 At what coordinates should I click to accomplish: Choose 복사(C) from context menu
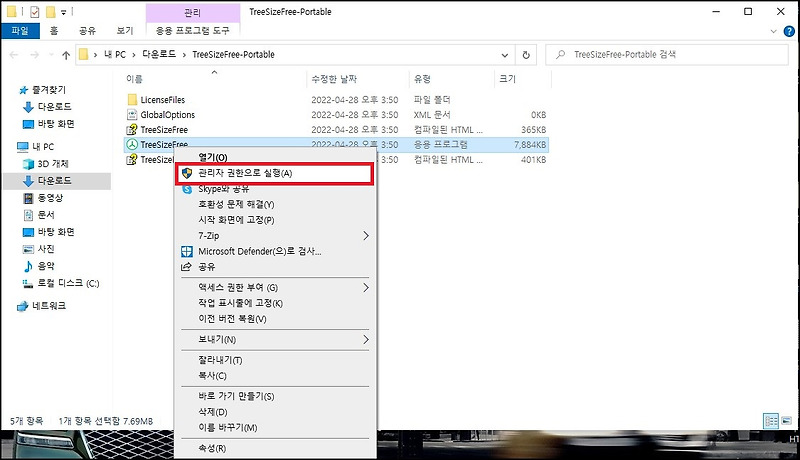[x=275, y=376]
